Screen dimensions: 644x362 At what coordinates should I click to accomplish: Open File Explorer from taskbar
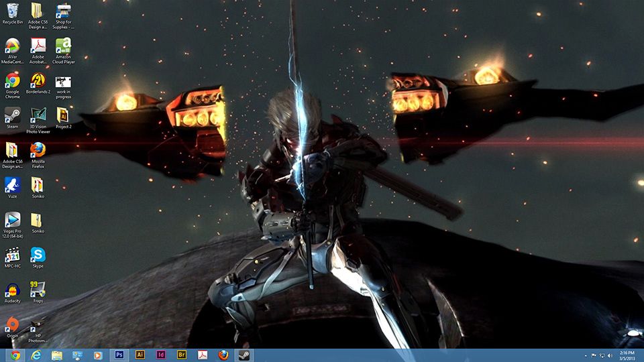(x=56, y=355)
